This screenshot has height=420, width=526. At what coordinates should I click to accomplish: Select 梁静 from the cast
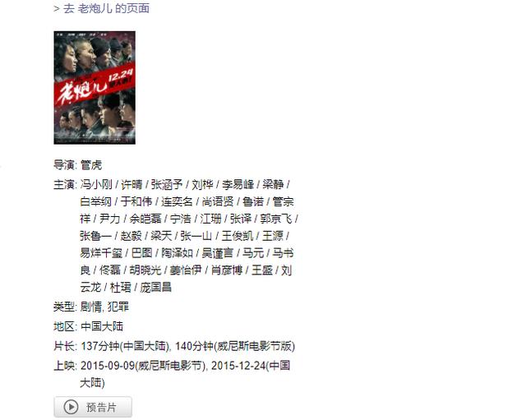(x=273, y=184)
